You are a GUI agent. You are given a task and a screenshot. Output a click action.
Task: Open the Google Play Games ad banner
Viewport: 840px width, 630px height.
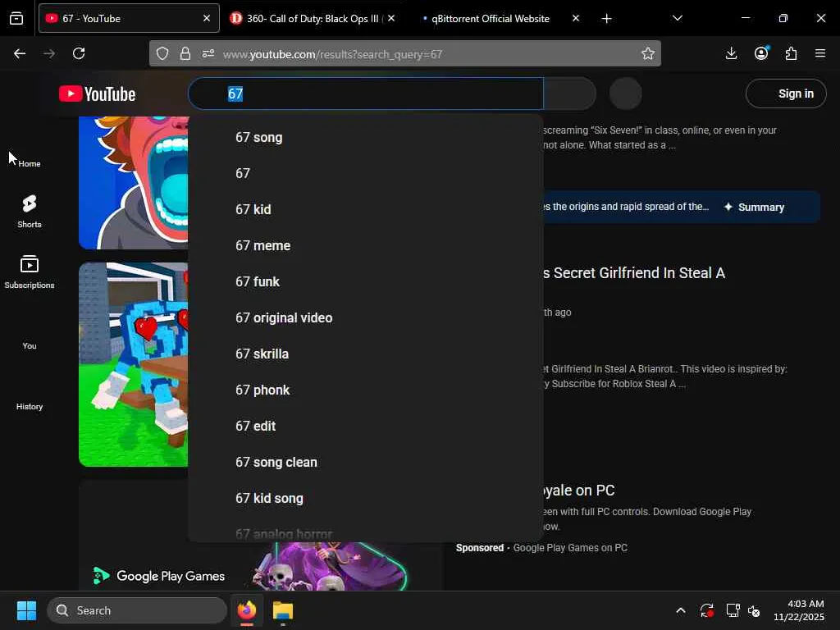261,566
